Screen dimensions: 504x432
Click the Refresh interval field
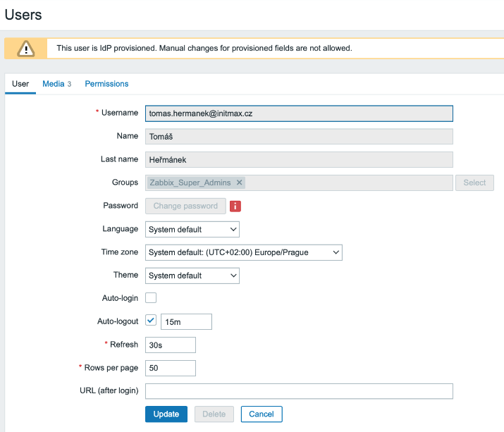pos(170,345)
